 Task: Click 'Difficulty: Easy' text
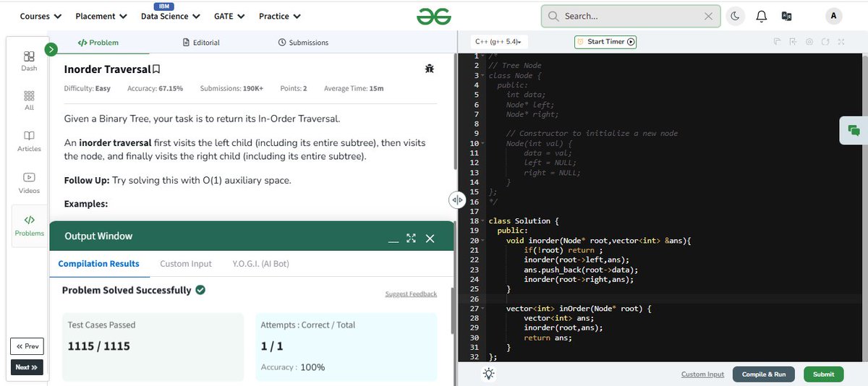pos(88,88)
